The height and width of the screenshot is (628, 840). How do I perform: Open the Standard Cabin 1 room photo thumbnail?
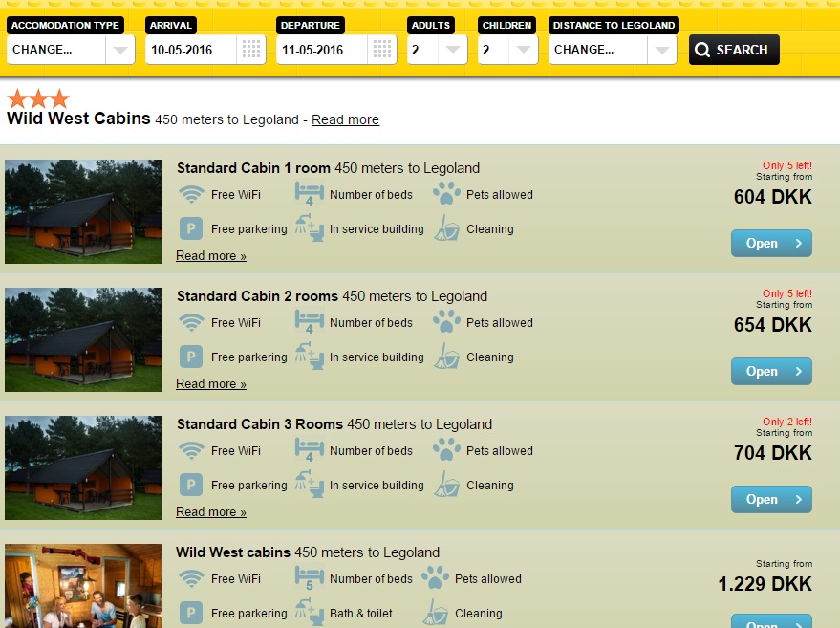coord(83,211)
